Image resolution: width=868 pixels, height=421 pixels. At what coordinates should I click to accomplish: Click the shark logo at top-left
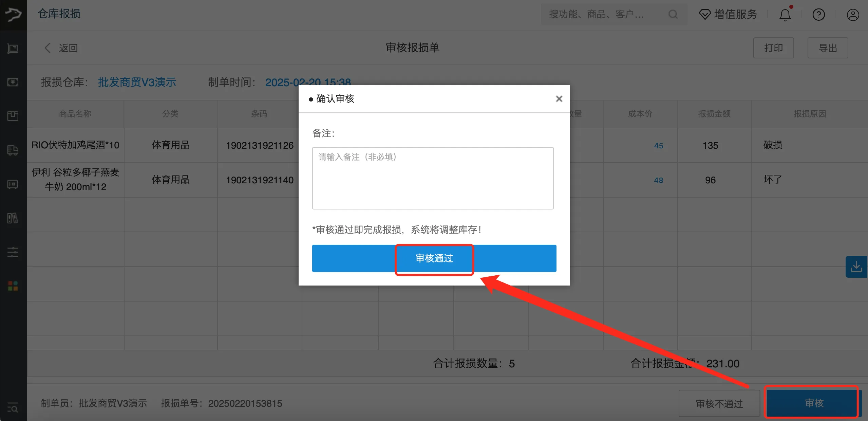(13, 15)
